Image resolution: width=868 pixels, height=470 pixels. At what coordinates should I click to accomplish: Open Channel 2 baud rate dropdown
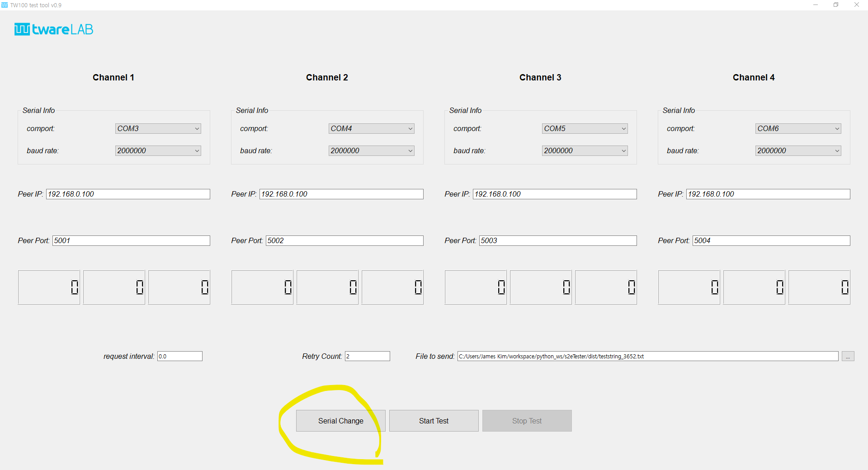371,150
